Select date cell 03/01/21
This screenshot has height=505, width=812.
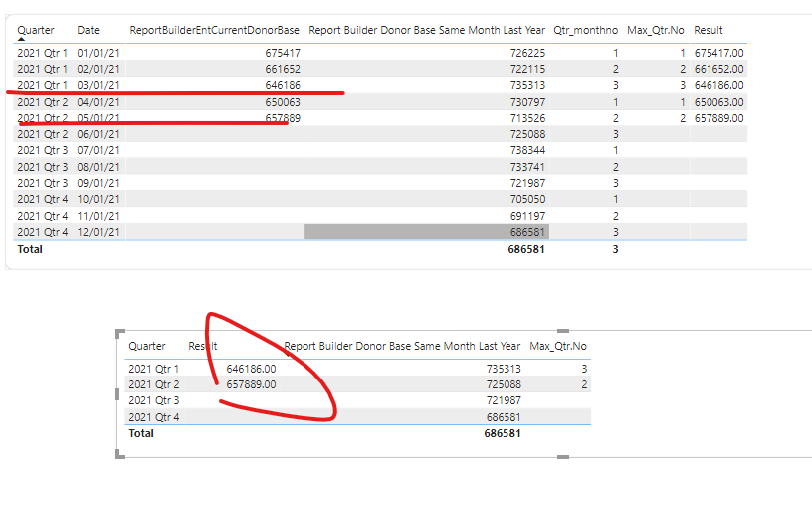(99, 85)
